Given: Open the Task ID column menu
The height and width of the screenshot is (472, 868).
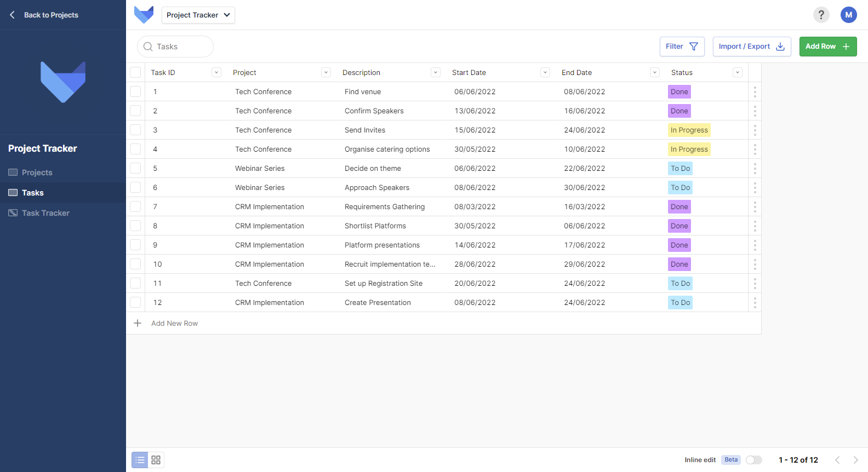Looking at the screenshot, I should (216, 72).
